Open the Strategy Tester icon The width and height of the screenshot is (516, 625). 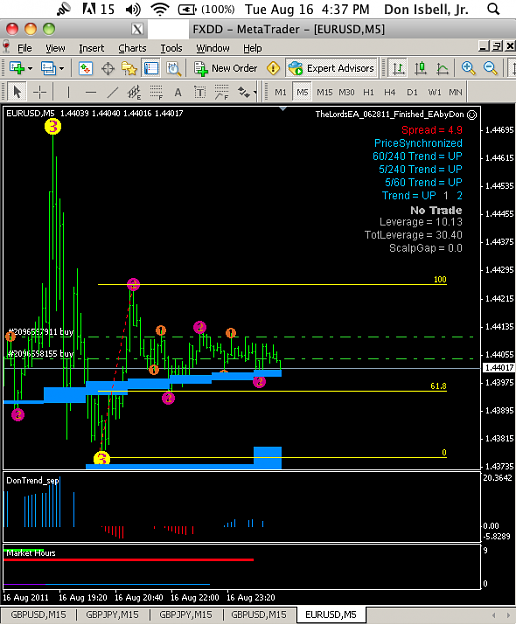coord(173,68)
